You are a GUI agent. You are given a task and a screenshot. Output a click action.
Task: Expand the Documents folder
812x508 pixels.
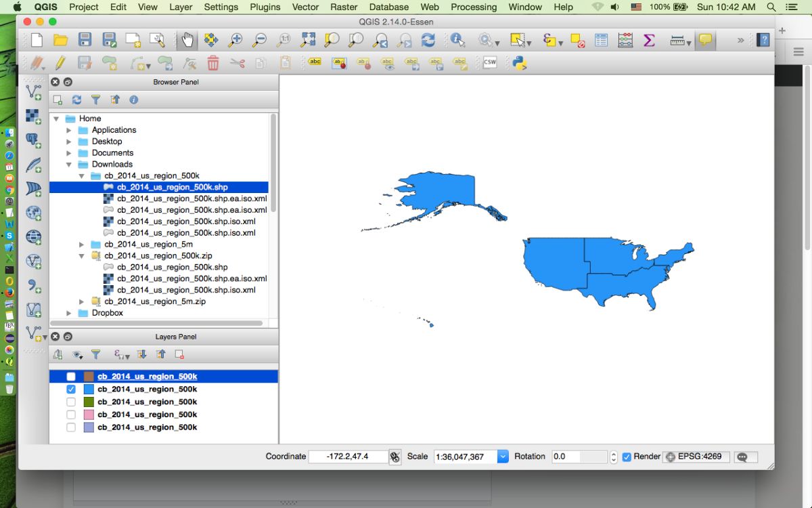[69, 153]
